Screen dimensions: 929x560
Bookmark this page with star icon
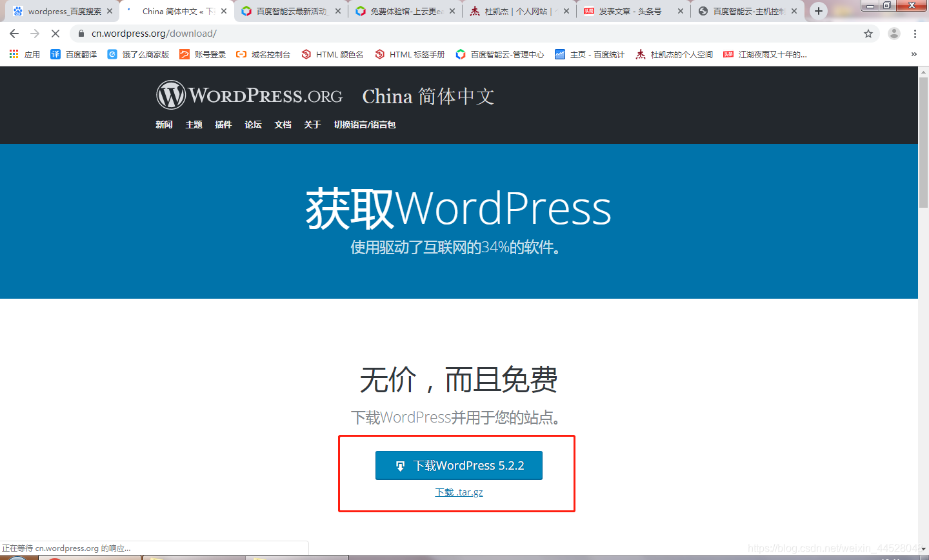(x=868, y=34)
